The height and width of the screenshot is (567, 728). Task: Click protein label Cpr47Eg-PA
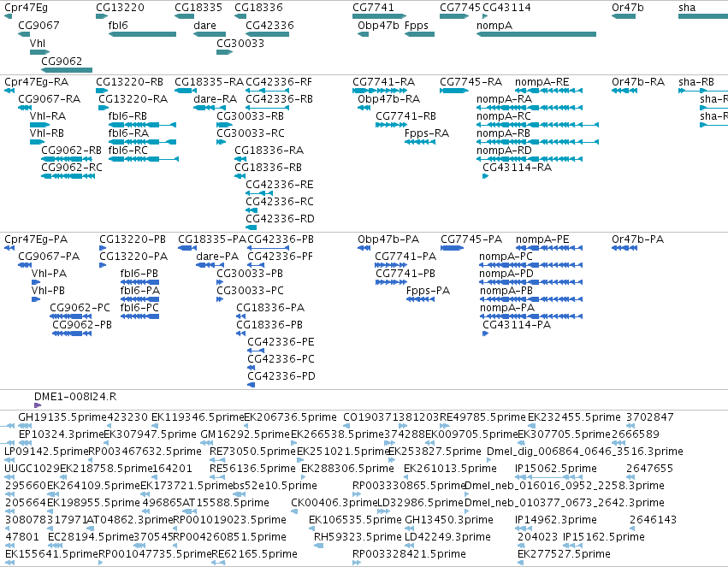[x=36, y=239]
